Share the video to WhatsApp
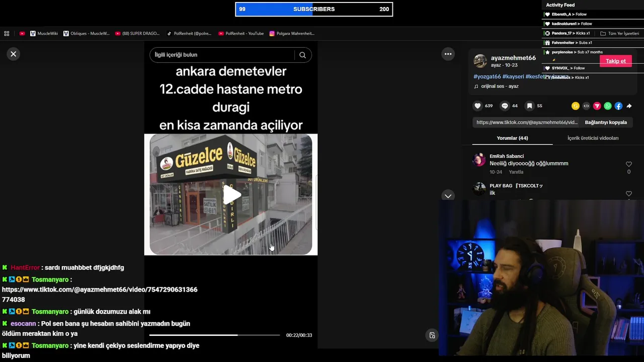Viewport: 644px width, 362px height. pos(608,106)
